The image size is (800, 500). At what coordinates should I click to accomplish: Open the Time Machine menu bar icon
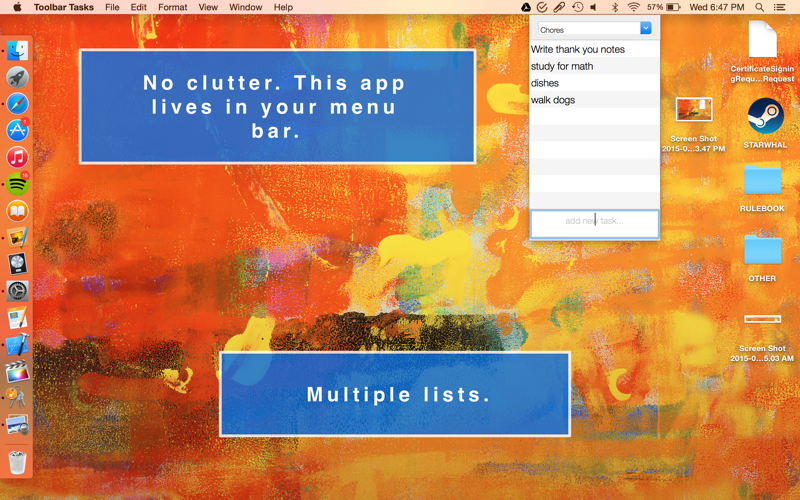pyautogui.click(x=578, y=7)
